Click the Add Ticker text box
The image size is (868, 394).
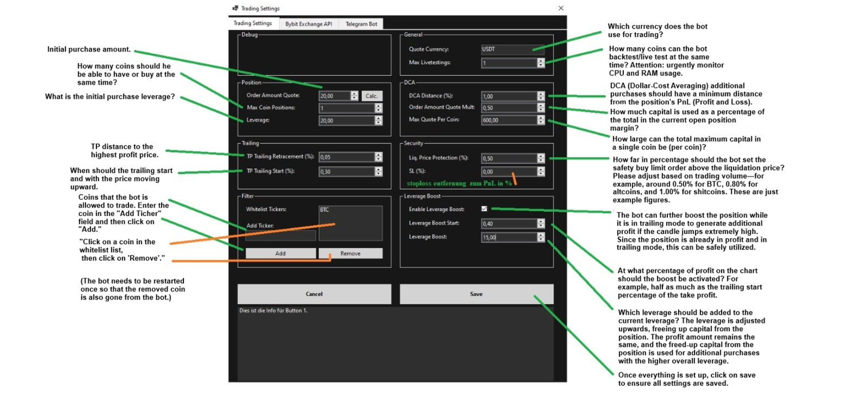pos(280,236)
